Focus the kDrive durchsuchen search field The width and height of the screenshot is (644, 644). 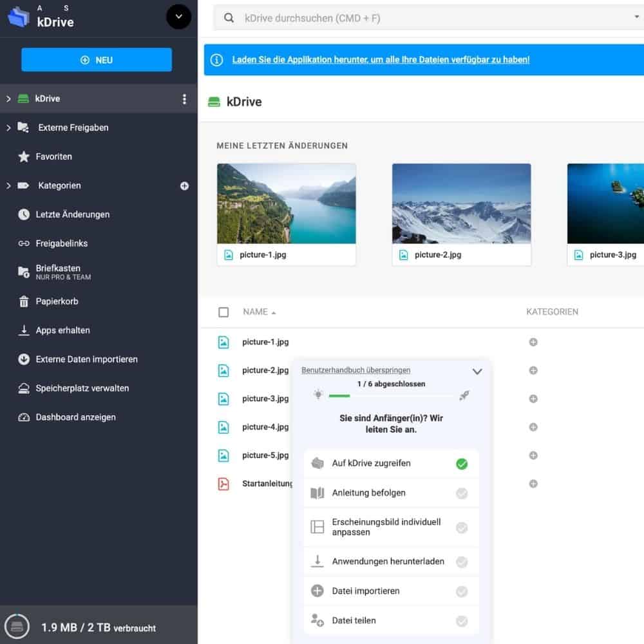(427, 18)
